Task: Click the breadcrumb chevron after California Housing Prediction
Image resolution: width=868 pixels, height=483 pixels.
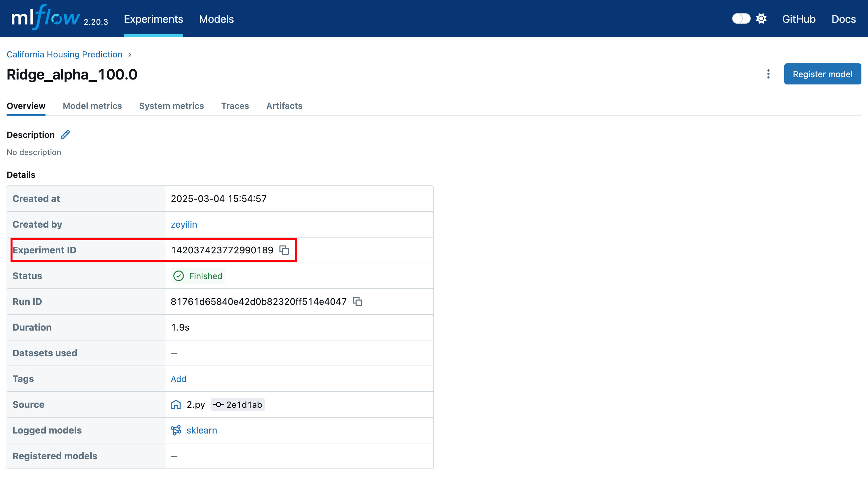Action: pyautogui.click(x=130, y=55)
